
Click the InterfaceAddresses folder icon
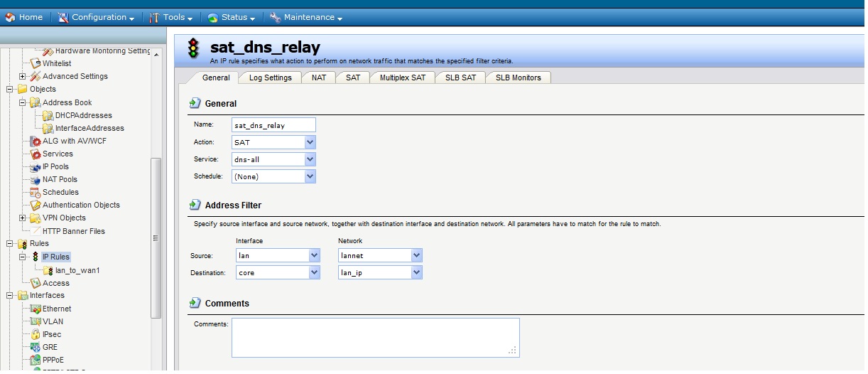(x=48, y=128)
